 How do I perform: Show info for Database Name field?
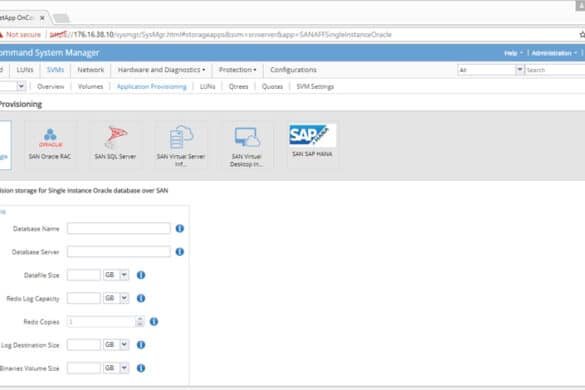pos(179,228)
